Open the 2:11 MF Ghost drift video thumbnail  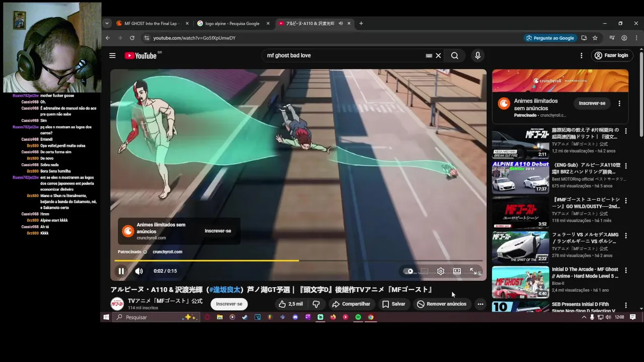pyautogui.click(x=520, y=143)
